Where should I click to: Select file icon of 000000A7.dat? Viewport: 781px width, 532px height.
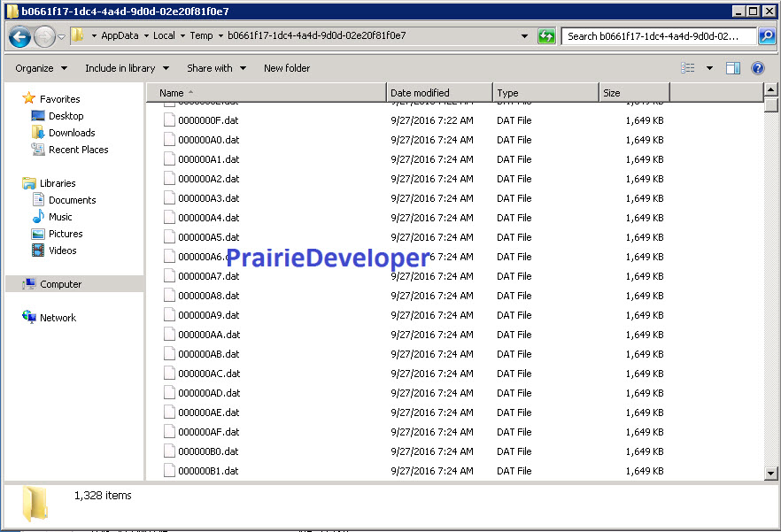(169, 275)
